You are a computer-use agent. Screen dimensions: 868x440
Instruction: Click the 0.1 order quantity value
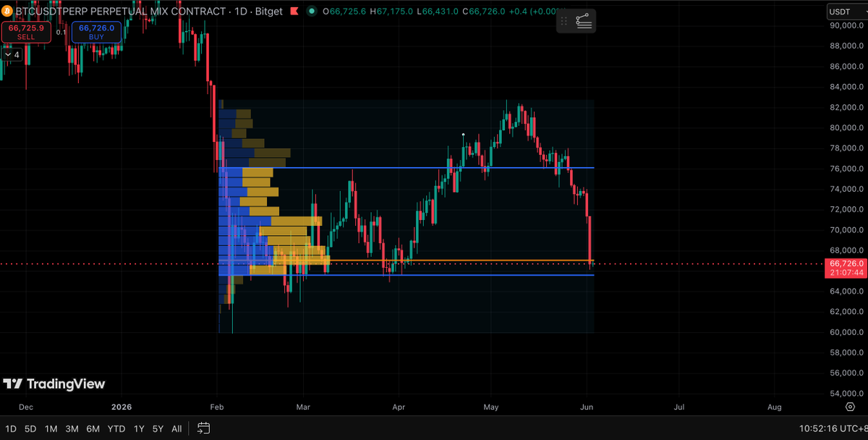61,32
